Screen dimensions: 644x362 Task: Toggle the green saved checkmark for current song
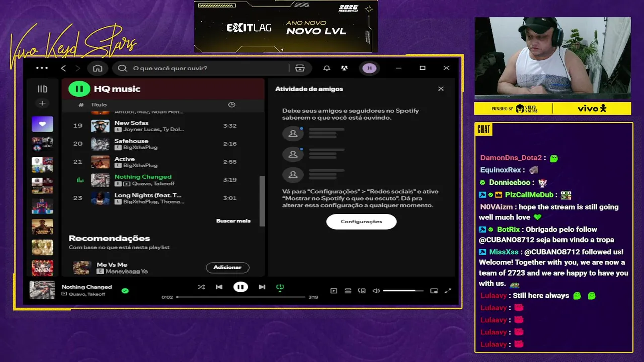pyautogui.click(x=125, y=290)
